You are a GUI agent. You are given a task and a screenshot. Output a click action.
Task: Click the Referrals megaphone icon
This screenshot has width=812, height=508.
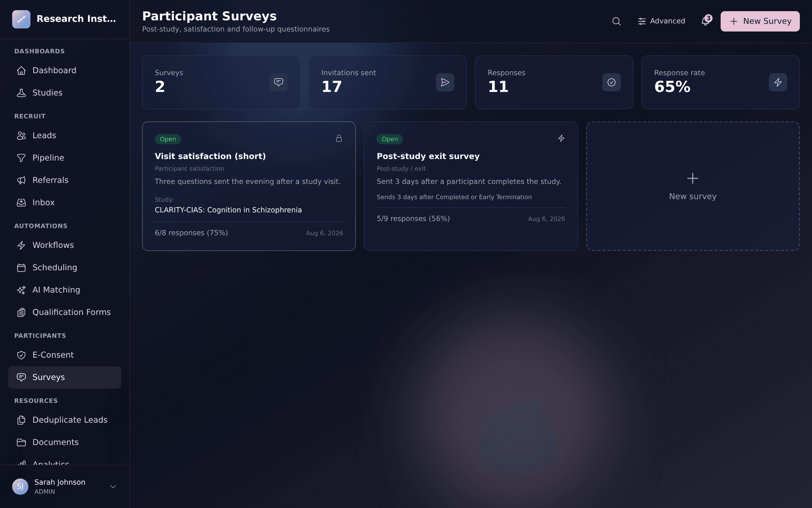pyautogui.click(x=21, y=180)
